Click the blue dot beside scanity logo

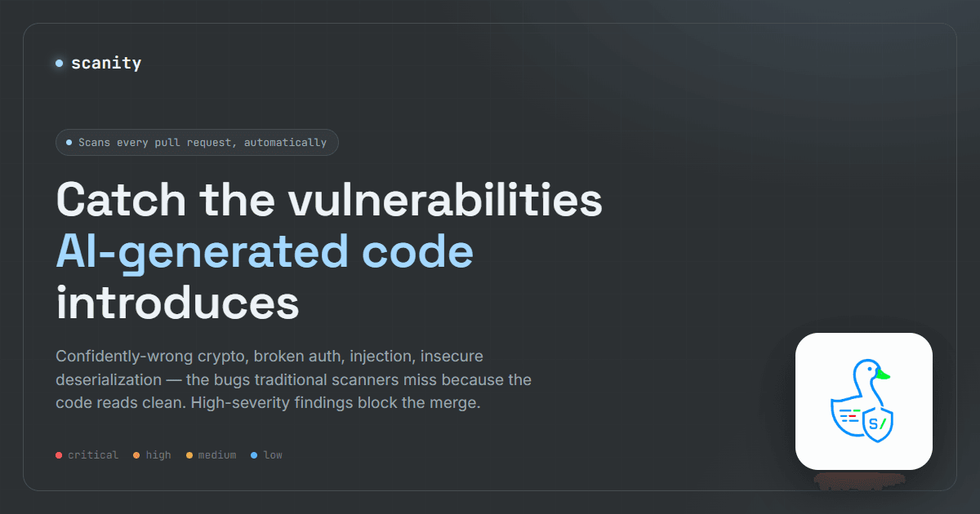click(60, 63)
